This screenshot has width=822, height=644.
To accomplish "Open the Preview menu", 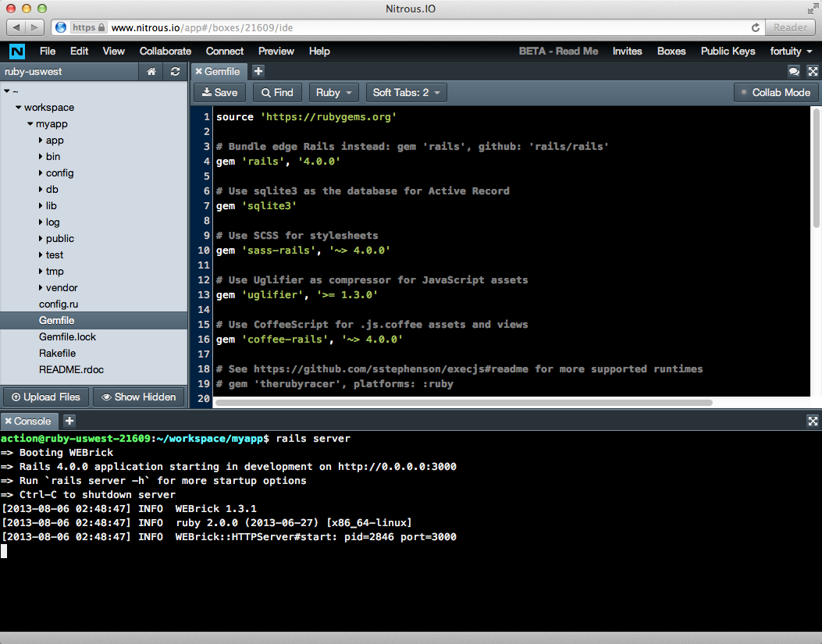I will tap(276, 51).
